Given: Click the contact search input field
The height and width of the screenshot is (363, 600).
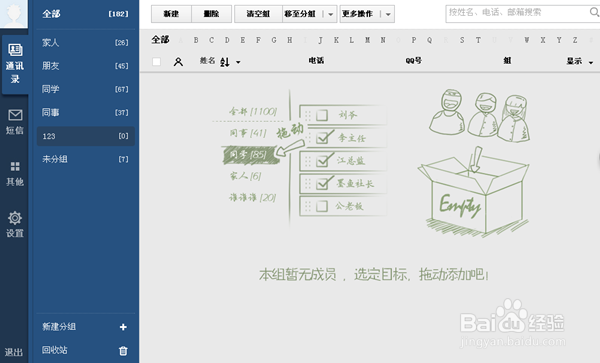Looking at the screenshot, I should pos(517,13).
